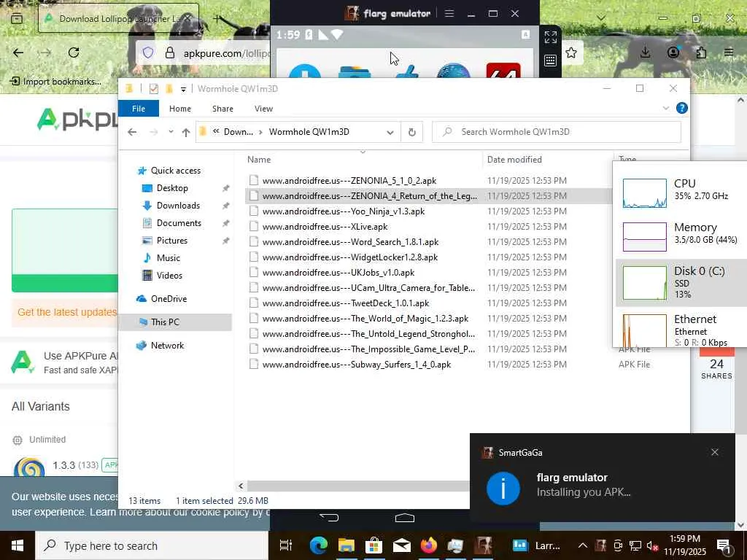Dismiss the SmartGaGa notification

click(x=715, y=452)
